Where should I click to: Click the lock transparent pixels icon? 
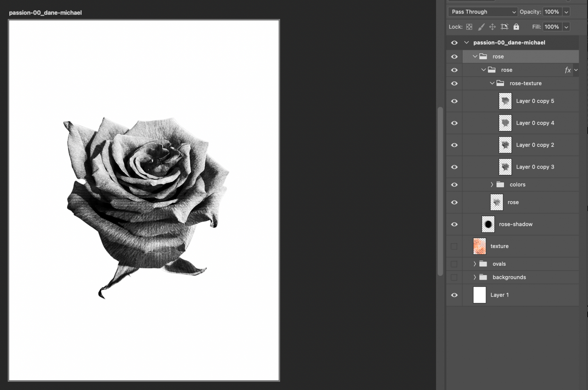click(469, 27)
